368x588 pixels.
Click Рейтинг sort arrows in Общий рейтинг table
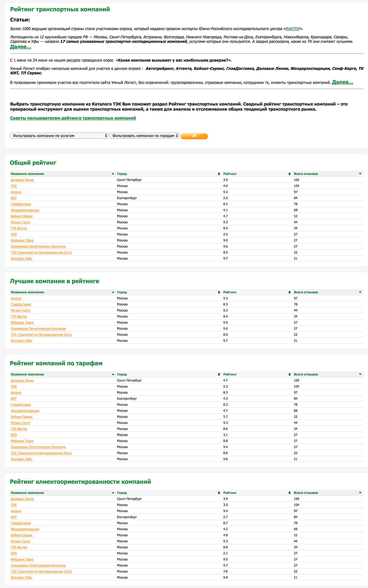289,174
